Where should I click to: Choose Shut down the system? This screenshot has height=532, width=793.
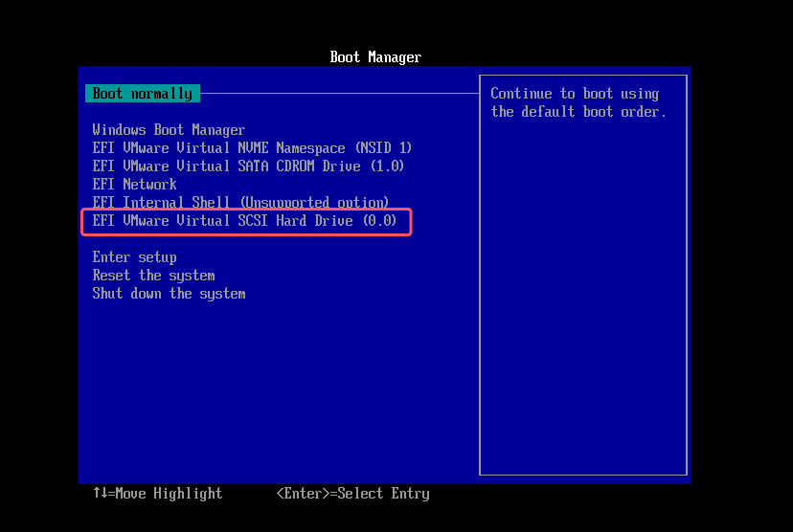169,294
